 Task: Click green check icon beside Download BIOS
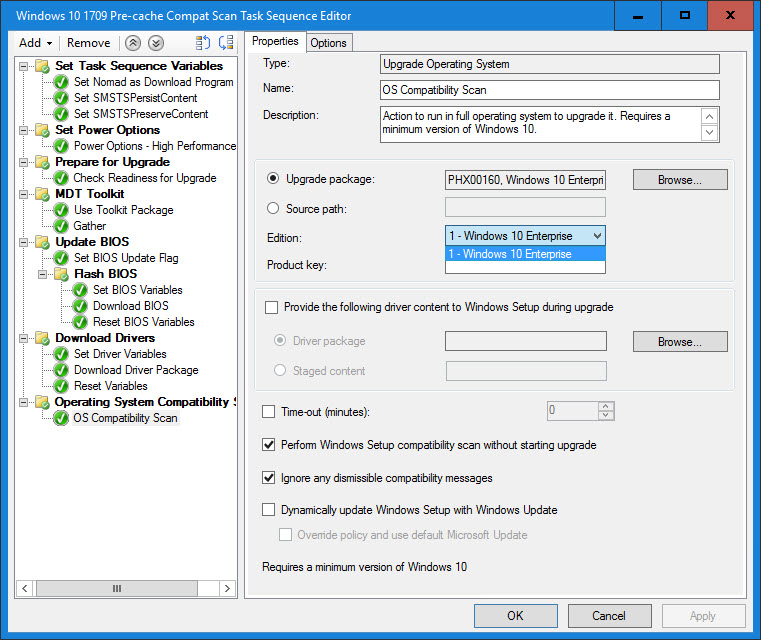coord(80,306)
